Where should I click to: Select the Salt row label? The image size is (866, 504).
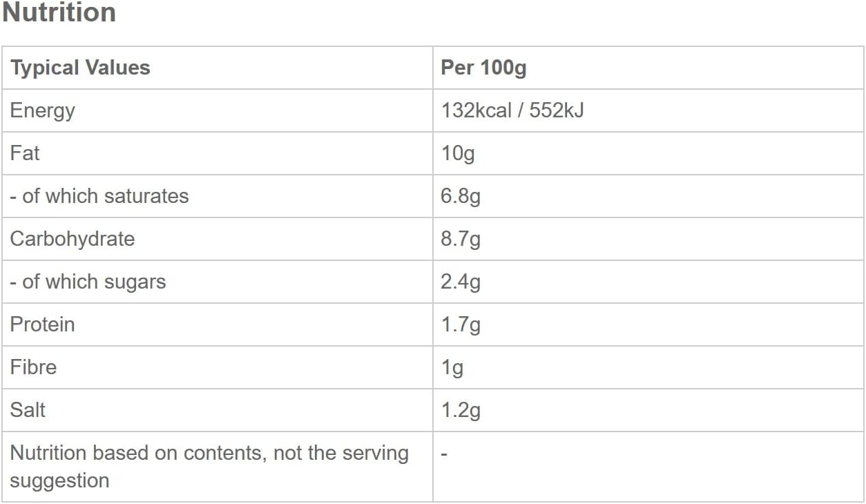pos(28,410)
